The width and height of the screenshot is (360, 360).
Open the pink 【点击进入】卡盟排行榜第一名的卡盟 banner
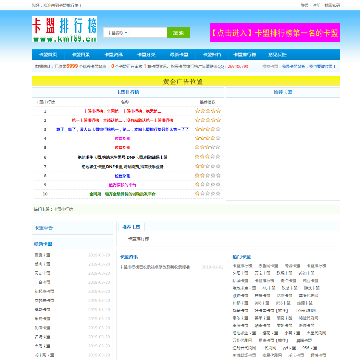(x=275, y=33)
